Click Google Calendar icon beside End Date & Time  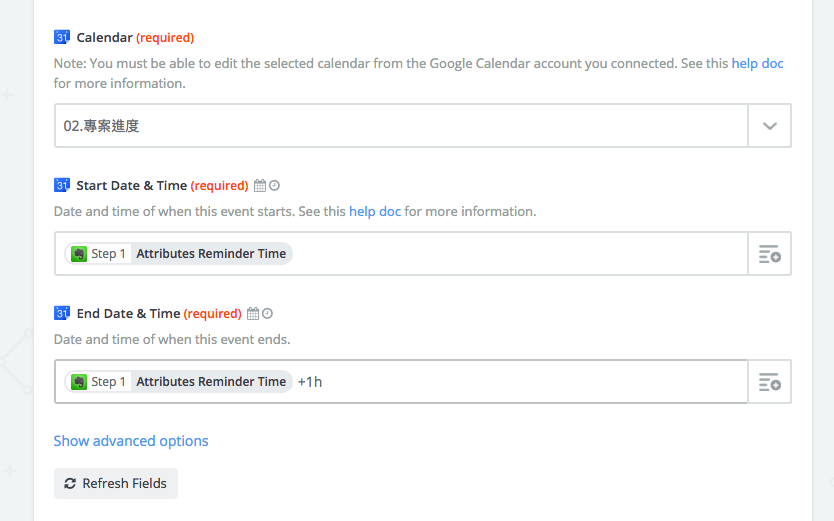pyautogui.click(x=62, y=313)
